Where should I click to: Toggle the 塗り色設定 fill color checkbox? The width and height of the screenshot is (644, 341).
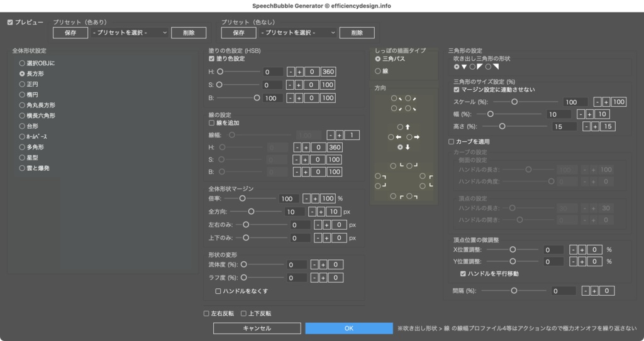(211, 58)
